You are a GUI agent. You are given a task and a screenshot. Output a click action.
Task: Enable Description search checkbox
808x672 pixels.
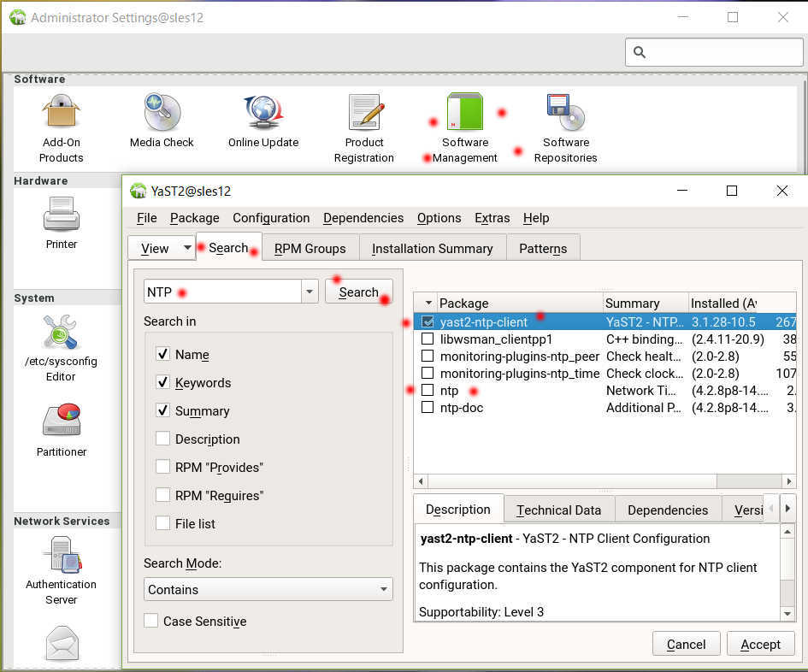coord(162,439)
